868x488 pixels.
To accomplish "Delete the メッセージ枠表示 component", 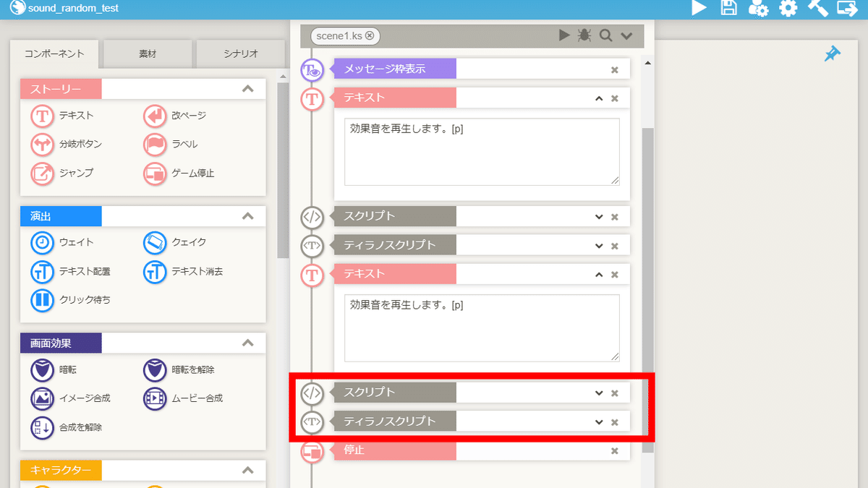I will (x=615, y=69).
